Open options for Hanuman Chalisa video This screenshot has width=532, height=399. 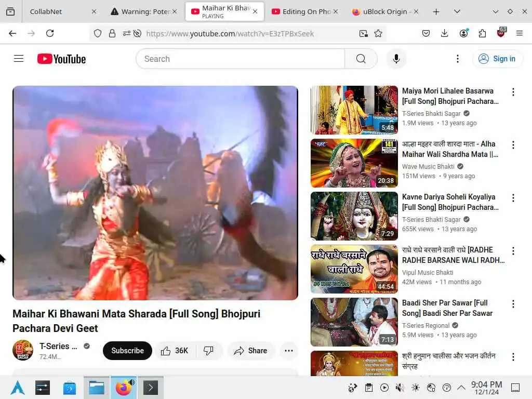click(x=513, y=356)
